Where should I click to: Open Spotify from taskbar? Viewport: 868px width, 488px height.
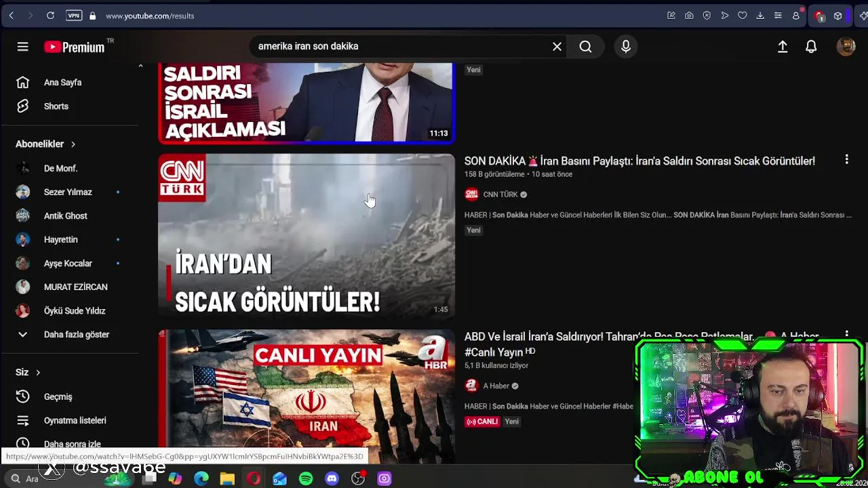(x=306, y=479)
